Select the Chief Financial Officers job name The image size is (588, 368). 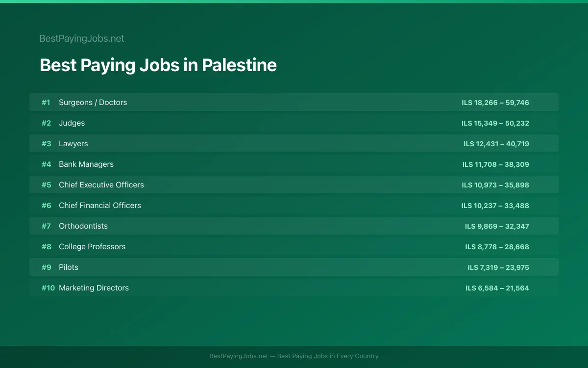click(x=100, y=205)
